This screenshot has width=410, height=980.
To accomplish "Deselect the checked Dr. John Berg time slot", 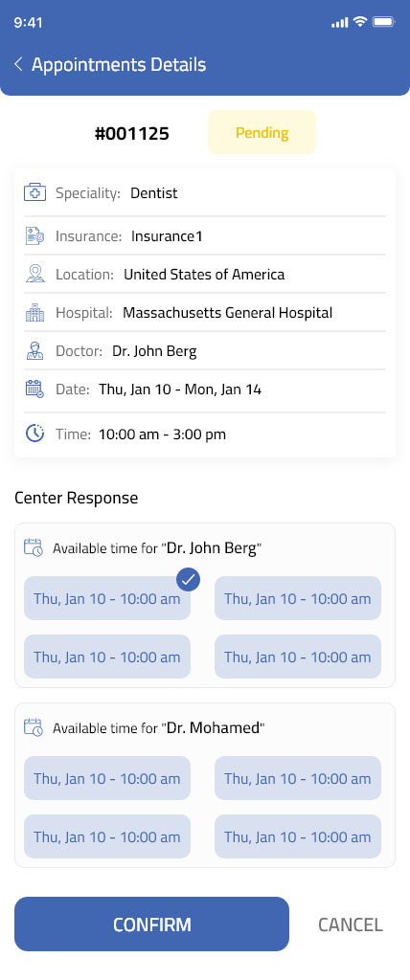I will click(x=107, y=599).
